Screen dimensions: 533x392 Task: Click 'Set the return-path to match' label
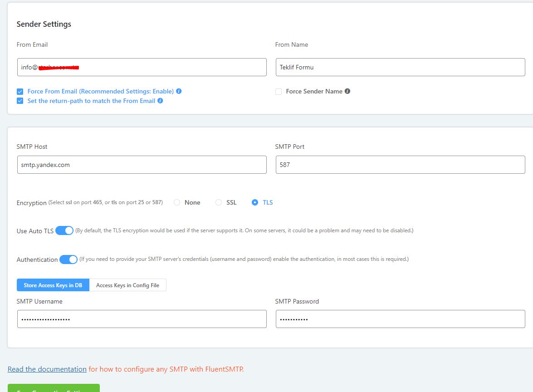pyautogui.click(x=92, y=101)
